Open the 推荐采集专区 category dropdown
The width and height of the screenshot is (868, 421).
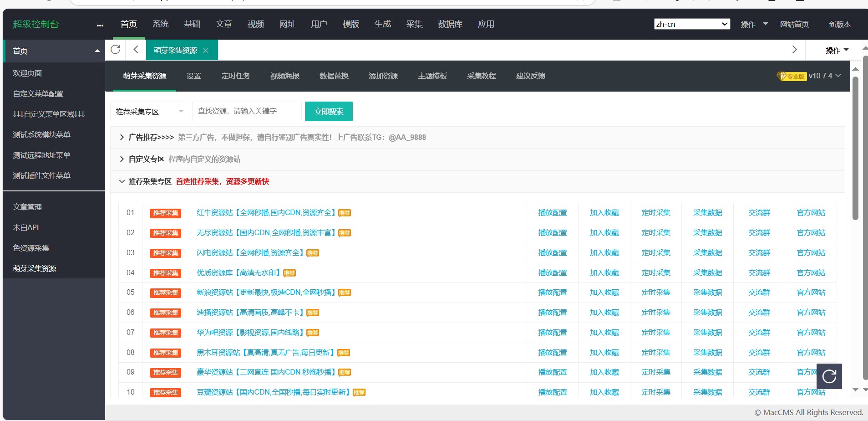pyautogui.click(x=149, y=112)
